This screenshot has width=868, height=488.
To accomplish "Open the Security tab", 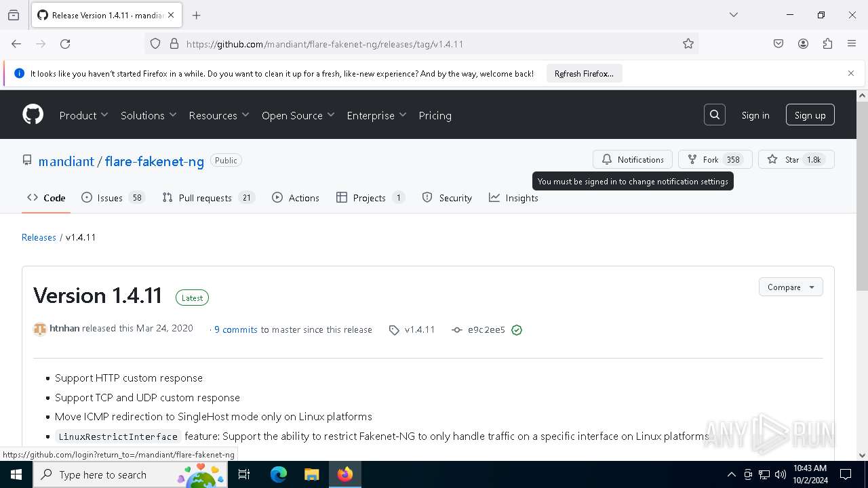I will tap(447, 198).
